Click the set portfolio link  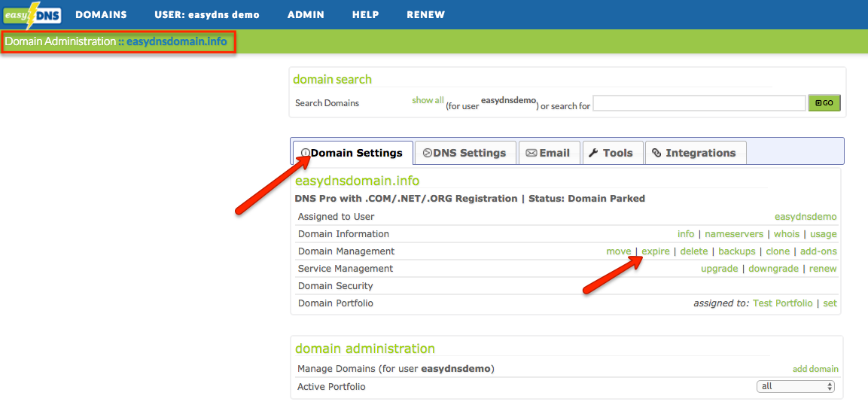[x=830, y=303]
